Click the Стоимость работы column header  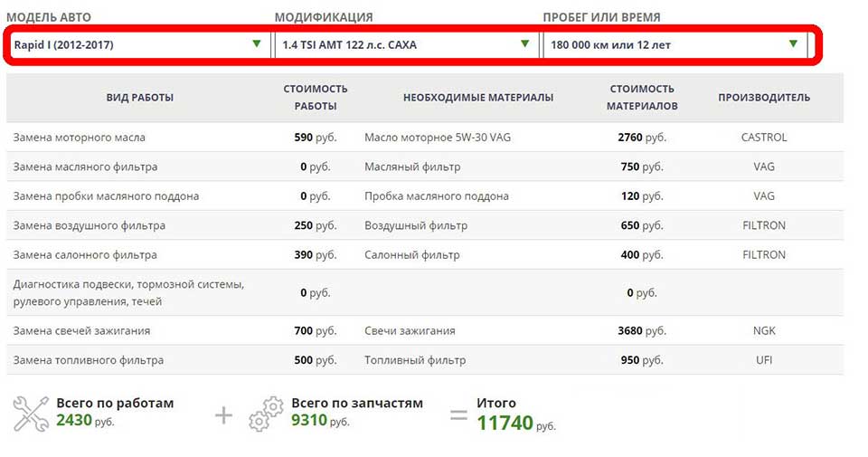click(315, 98)
